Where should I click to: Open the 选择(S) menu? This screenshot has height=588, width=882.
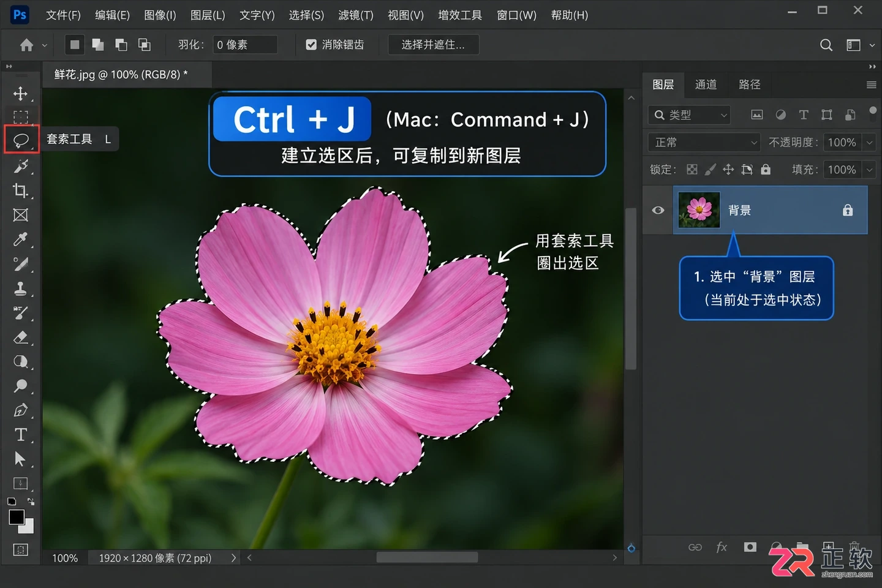[x=306, y=15]
